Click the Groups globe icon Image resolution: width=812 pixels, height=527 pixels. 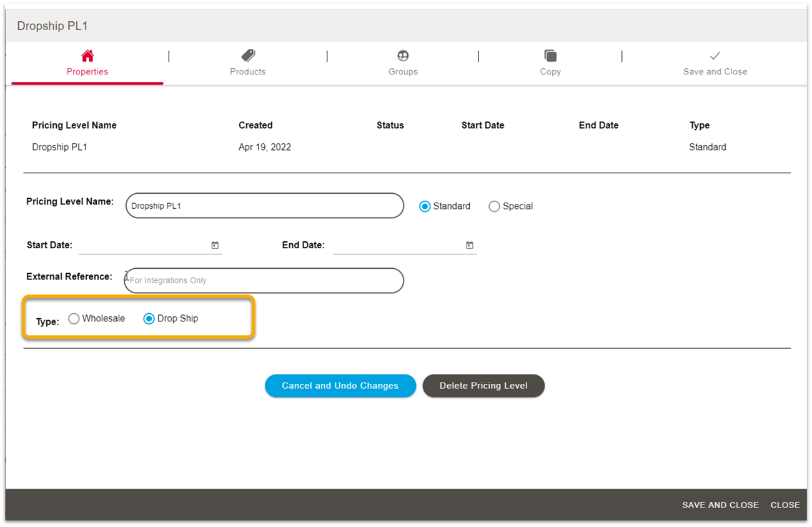coord(403,55)
